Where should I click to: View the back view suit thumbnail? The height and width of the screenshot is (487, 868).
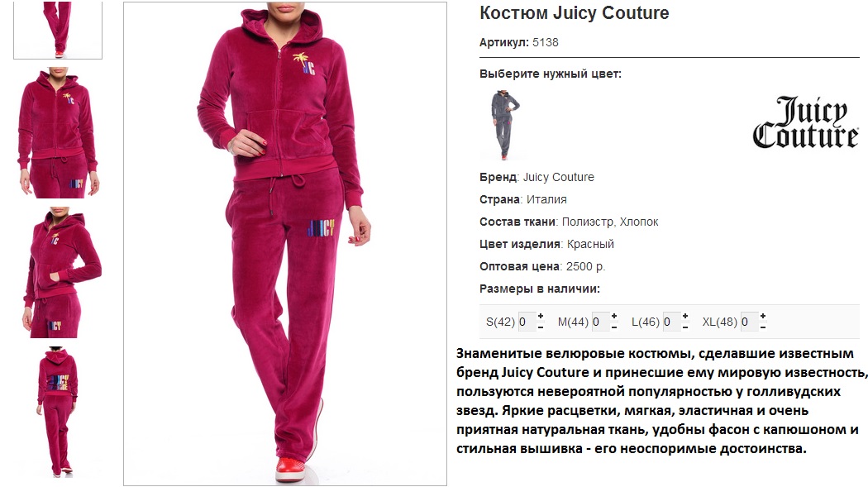click(57, 412)
